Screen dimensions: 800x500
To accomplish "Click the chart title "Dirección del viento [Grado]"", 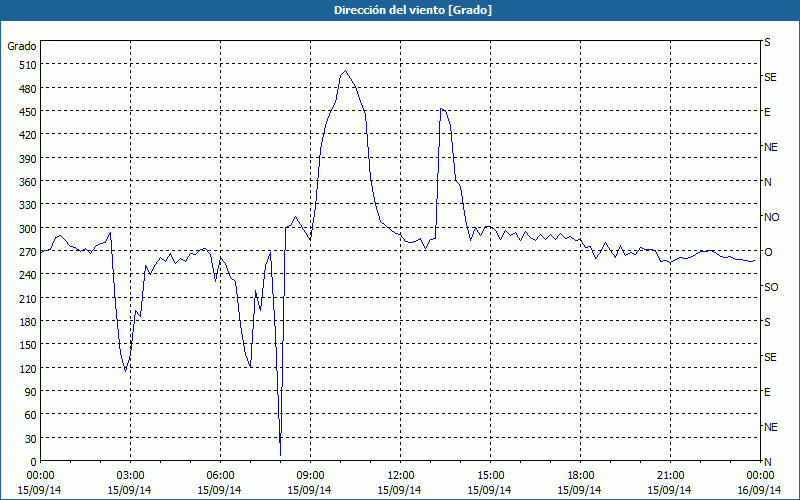I will (413, 10).
